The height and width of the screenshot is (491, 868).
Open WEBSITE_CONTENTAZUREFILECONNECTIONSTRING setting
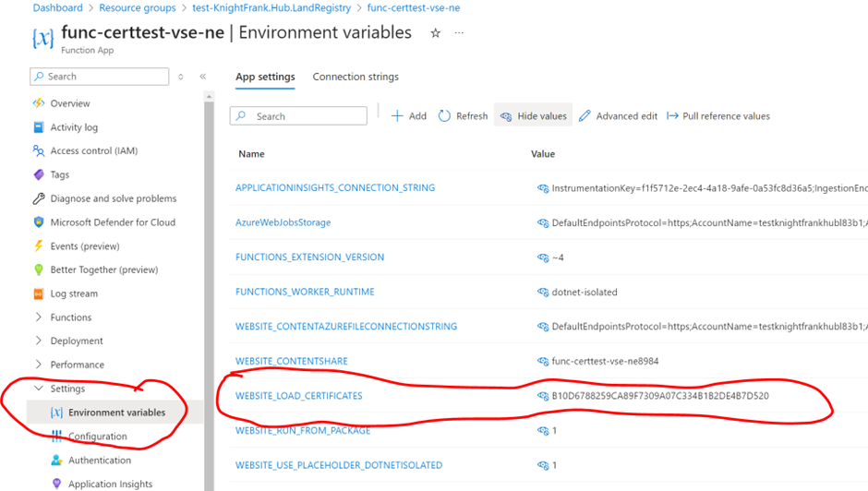(x=346, y=327)
